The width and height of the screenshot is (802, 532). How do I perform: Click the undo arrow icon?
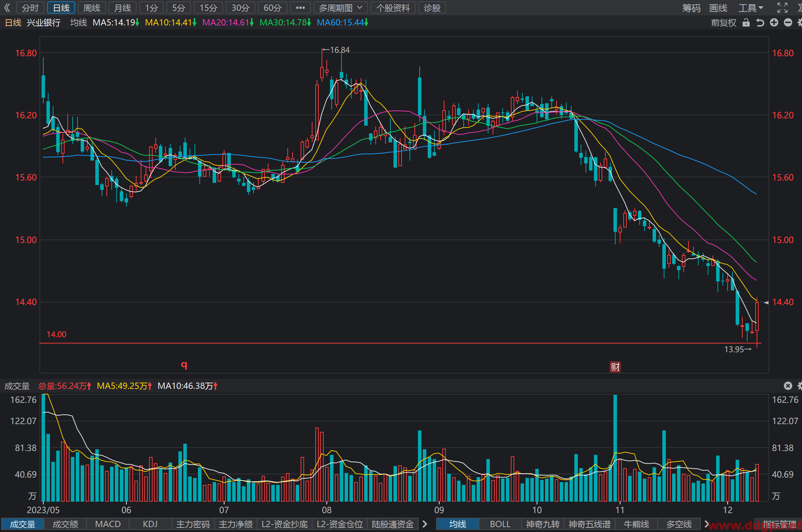tap(760, 23)
